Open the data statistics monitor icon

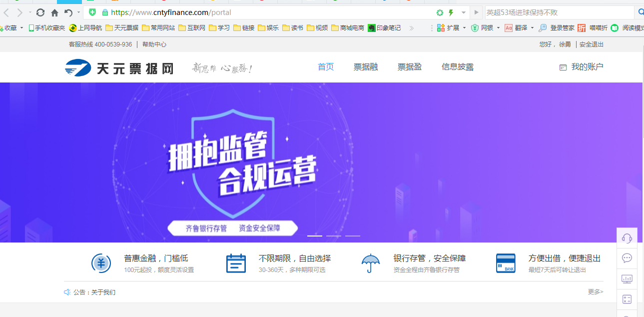627,278
